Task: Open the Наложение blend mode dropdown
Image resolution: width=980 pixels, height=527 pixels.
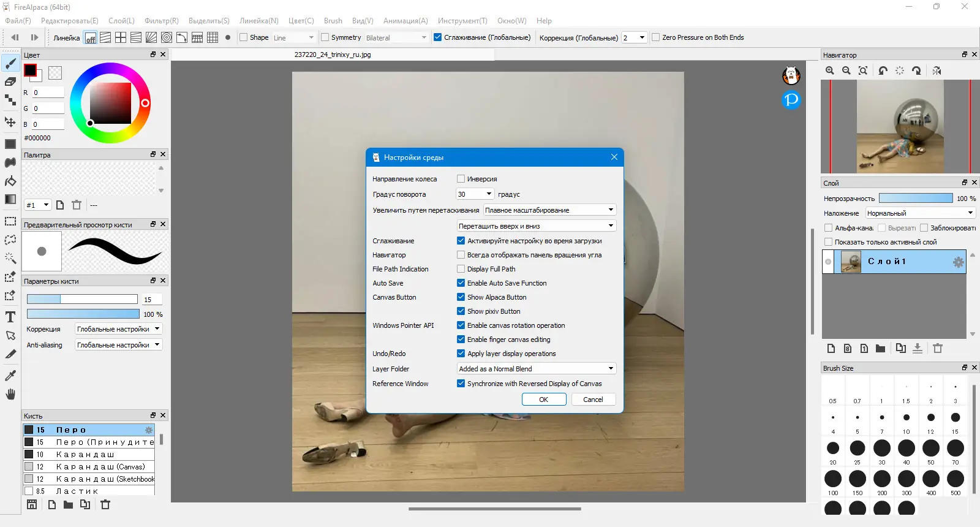Action: coord(920,213)
